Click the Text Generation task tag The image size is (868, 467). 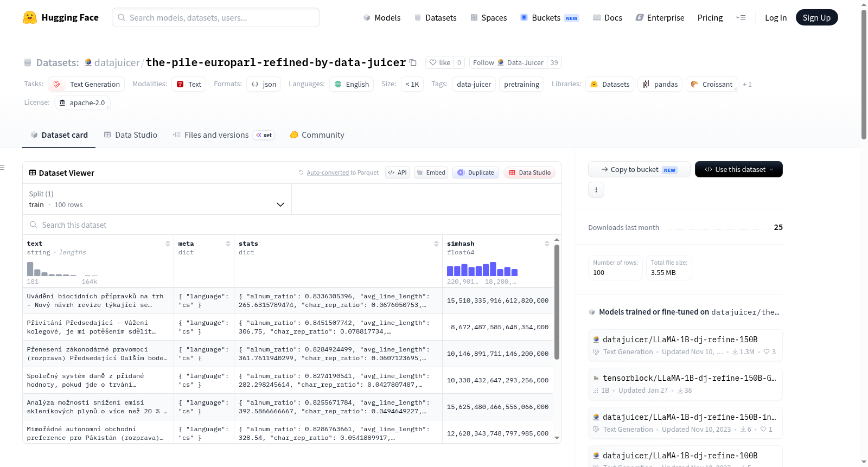87,84
